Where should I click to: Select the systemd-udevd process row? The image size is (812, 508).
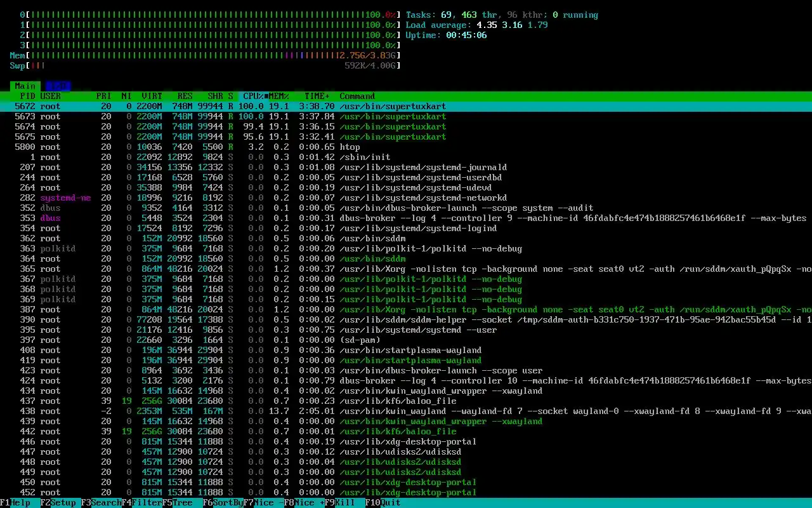[406, 187]
